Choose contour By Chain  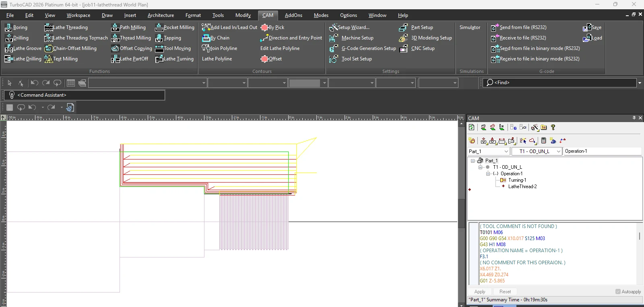point(216,38)
